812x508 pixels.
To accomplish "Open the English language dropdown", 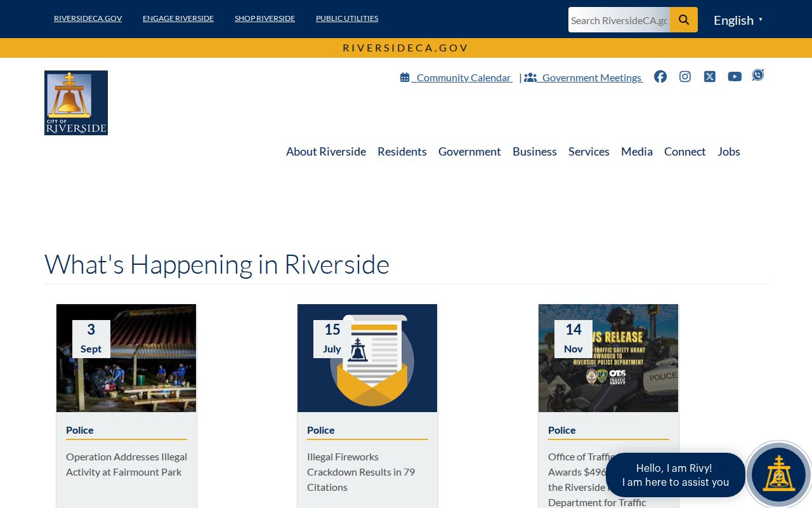I will click(x=738, y=20).
